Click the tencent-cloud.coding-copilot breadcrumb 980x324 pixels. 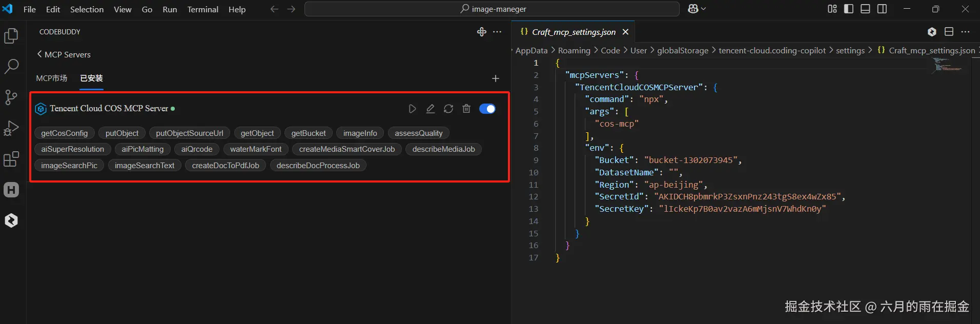click(772, 50)
